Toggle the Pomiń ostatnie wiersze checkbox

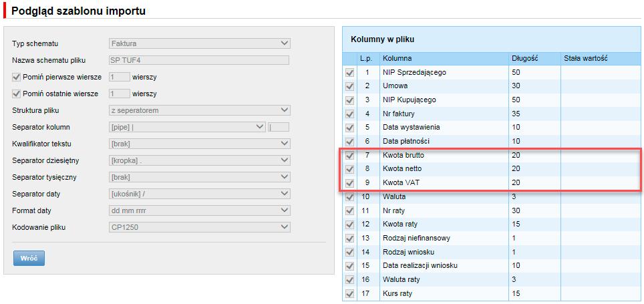pos(17,94)
